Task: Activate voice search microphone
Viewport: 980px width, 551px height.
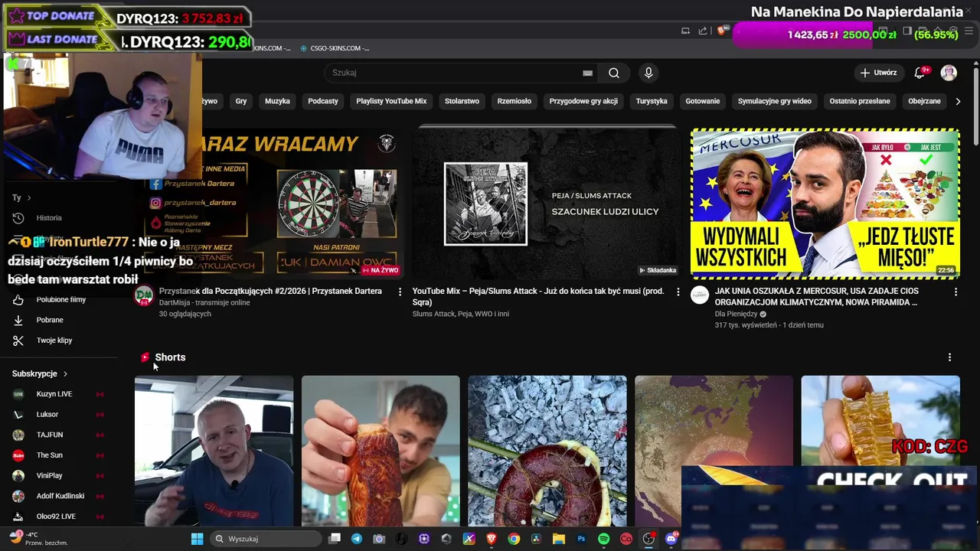Action: point(648,73)
